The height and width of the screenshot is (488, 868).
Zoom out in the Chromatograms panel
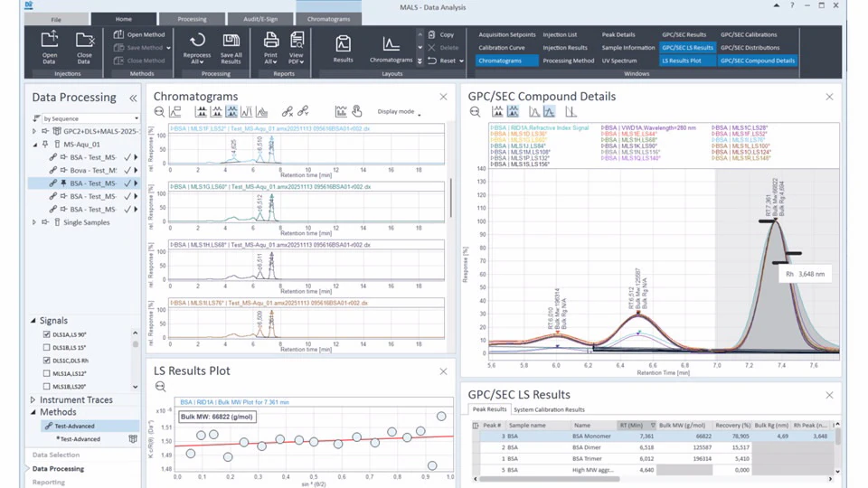(159, 112)
